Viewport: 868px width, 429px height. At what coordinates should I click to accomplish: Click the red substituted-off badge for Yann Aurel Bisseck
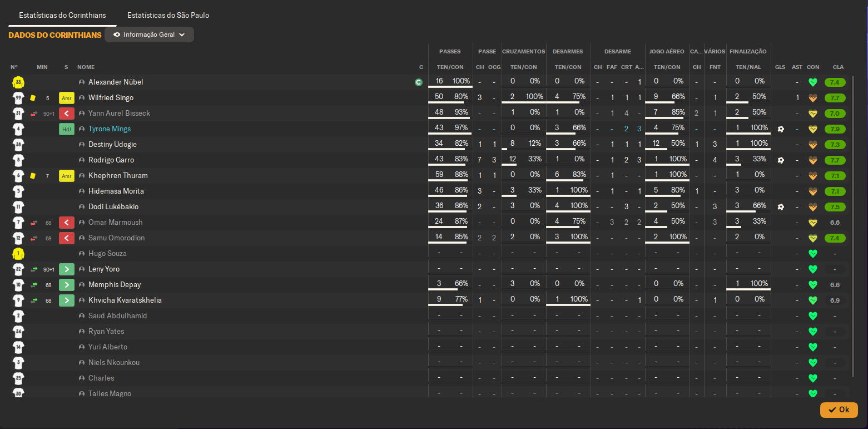click(67, 114)
